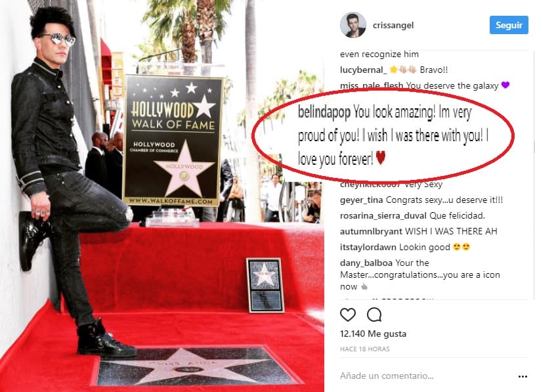Open autumnlbryant commenter profile
This screenshot has width=535, height=392.
[x=372, y=231]
